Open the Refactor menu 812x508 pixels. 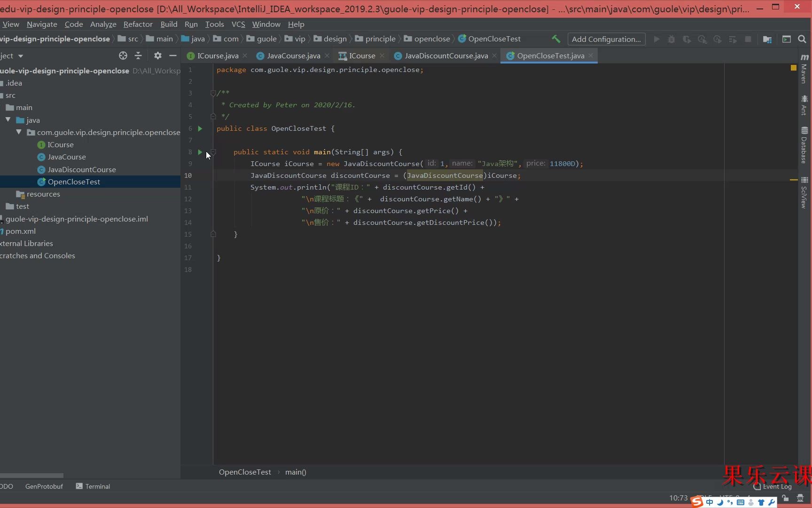tap(138, 24)
